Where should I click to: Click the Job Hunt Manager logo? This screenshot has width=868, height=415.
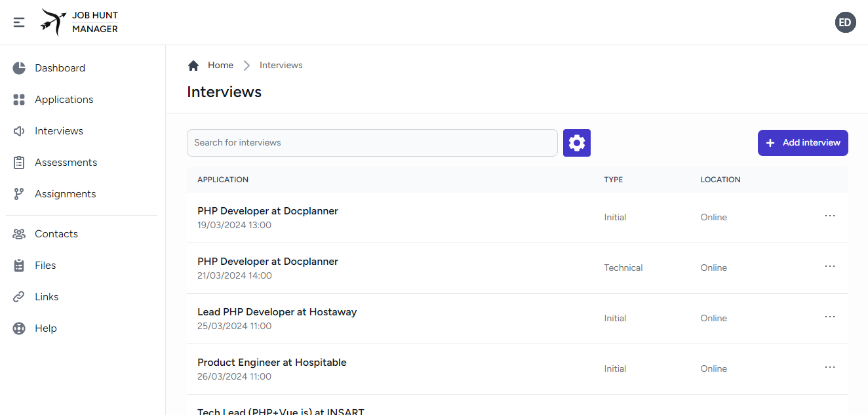[x=79, y=22]
